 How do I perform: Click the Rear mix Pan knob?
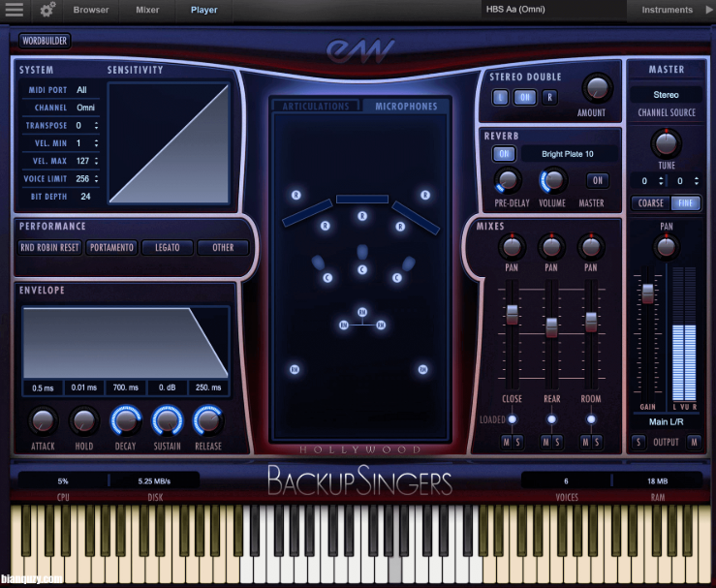[x=551, y=246]
